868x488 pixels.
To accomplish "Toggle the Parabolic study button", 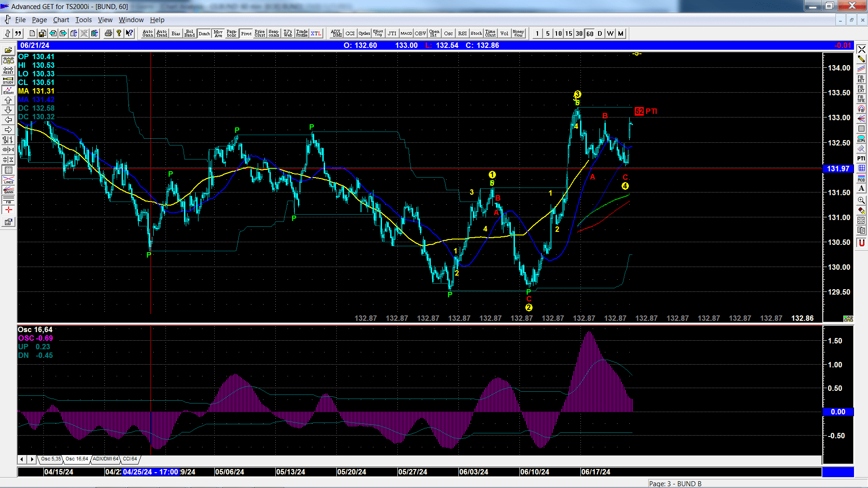I will [x=232, y=33].
